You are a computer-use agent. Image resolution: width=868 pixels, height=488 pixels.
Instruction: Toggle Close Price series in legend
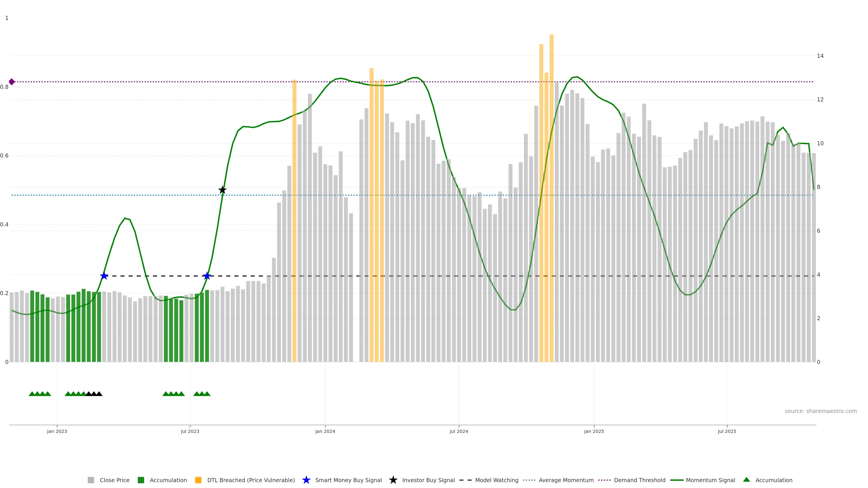pyautogui.click(x=114, y=480)
